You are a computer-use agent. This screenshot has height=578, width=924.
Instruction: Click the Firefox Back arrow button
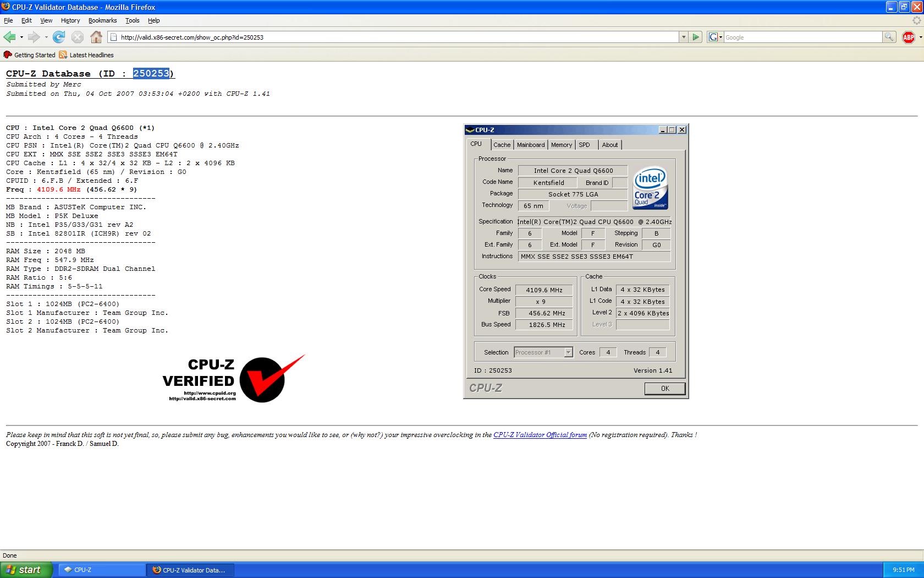9,37
